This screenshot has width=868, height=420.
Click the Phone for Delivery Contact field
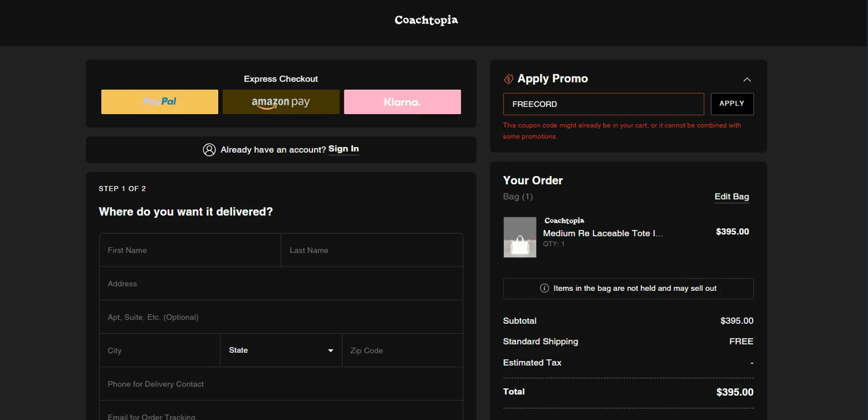pyautogui.click(x=281, y=384)
